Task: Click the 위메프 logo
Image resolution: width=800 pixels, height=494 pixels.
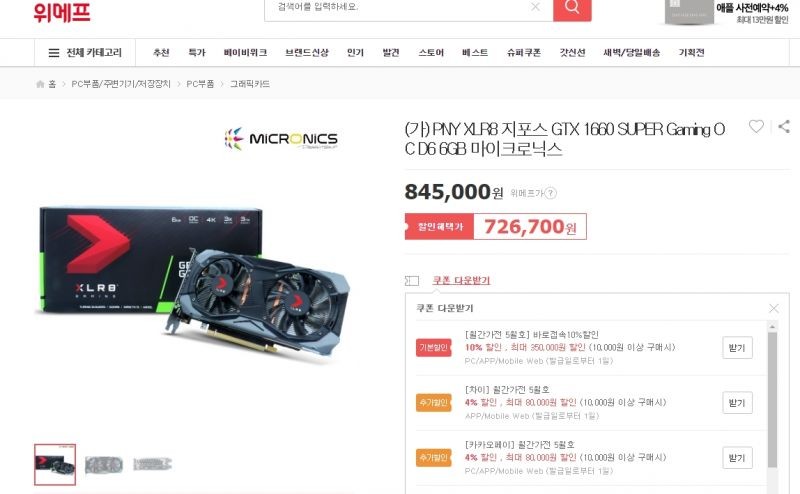Action: (x=62, y=12)
